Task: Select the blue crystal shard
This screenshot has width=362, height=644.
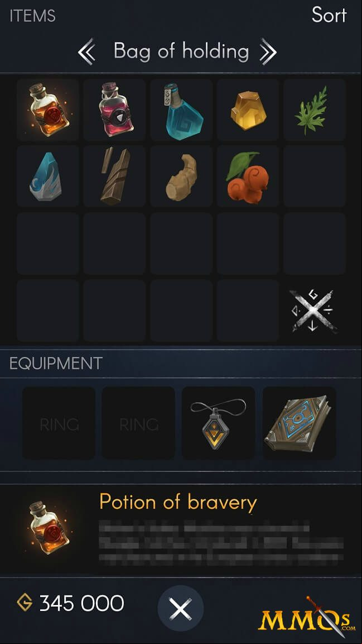Action: [x=48, y=176]
